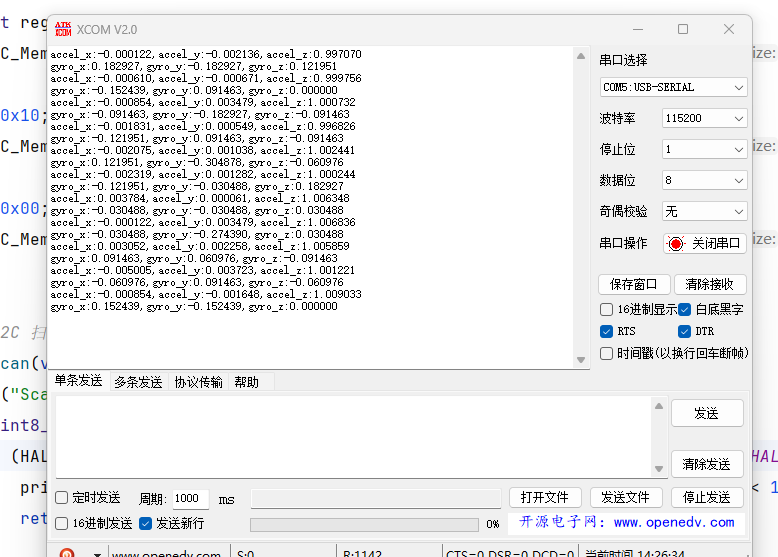Viewport: 778px width, 557px height.
Task: Click the 发送文件 send file button
Action: 626,497
